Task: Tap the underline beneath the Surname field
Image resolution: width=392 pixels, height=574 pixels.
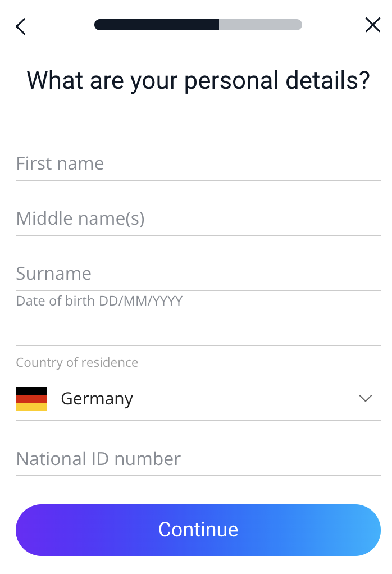Action: (198, 290)
